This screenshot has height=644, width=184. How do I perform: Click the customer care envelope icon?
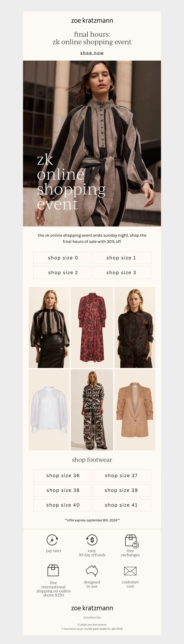[130, 571]
